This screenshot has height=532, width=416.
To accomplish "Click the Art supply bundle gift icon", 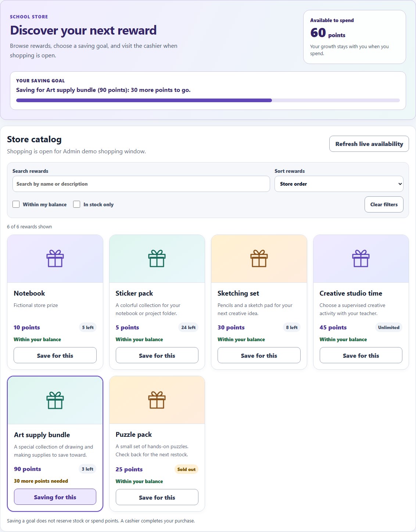I will 55,400.
